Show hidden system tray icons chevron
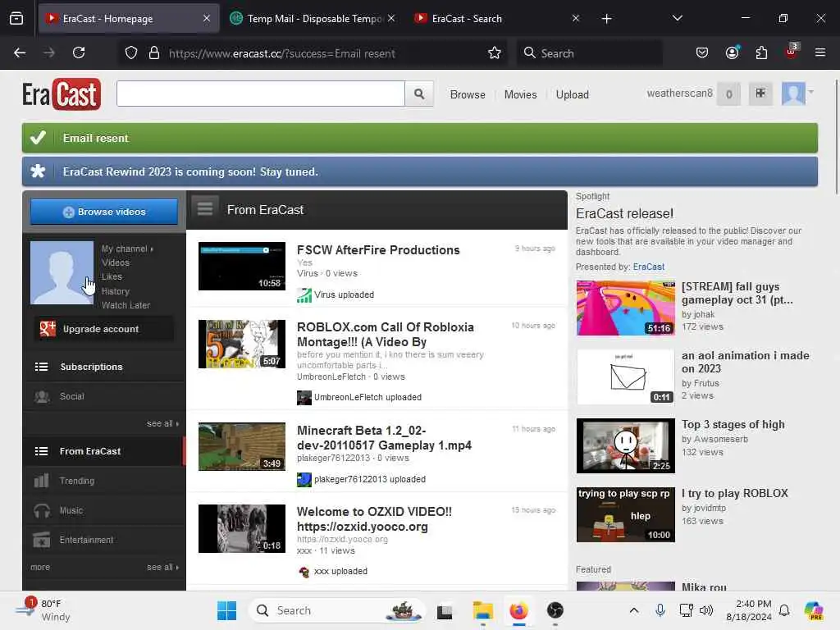This screenshot has width=840, height=630. coord(634,610)
